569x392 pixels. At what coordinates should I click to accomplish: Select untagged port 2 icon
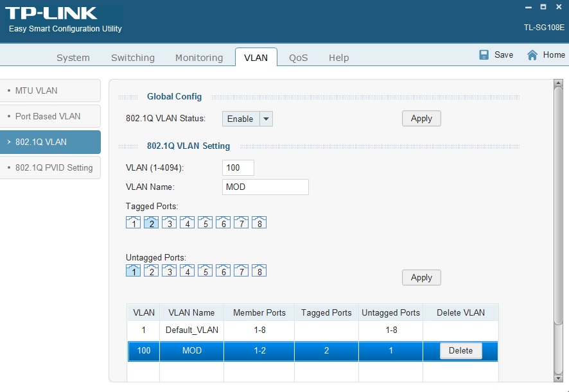(152, 270)
